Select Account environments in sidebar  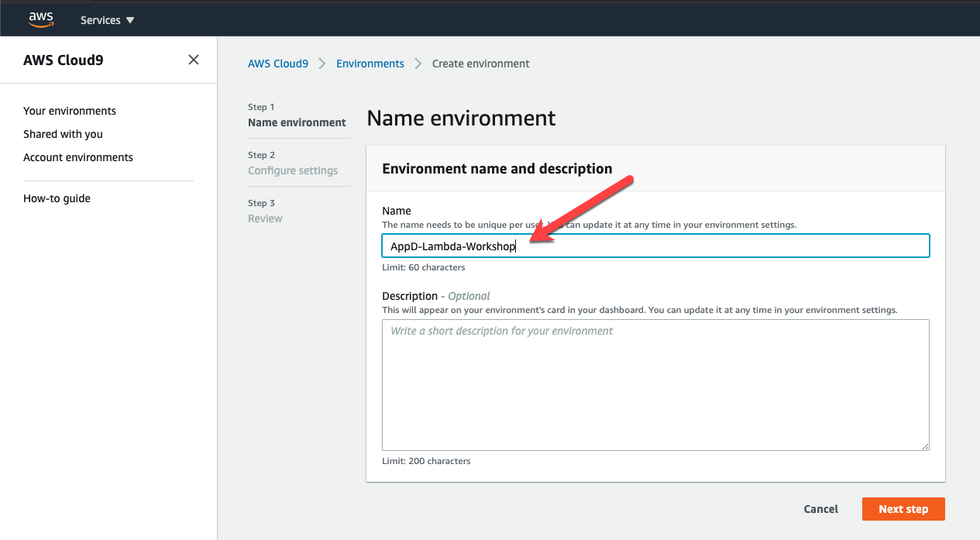[x=78, y=157]
